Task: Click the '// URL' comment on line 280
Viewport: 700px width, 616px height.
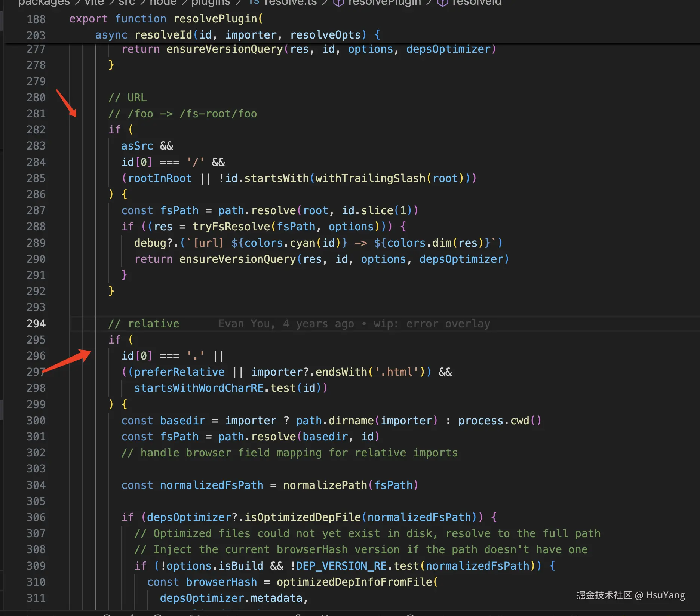Action: click(x=128, y=98)
